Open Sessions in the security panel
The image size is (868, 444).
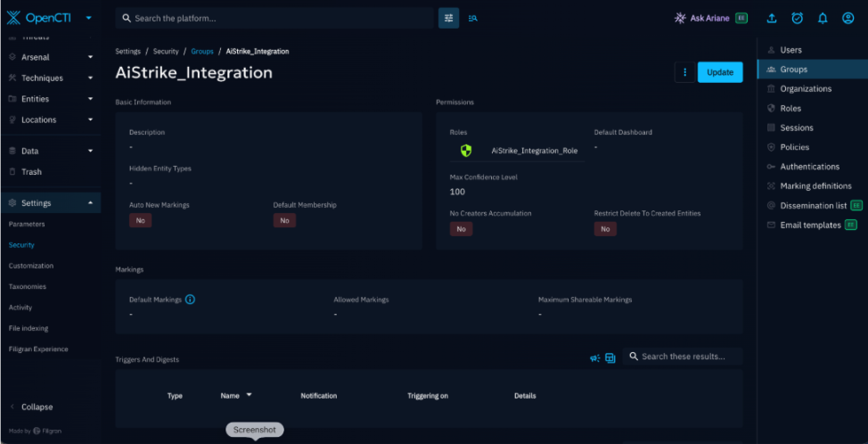[812, 127]
